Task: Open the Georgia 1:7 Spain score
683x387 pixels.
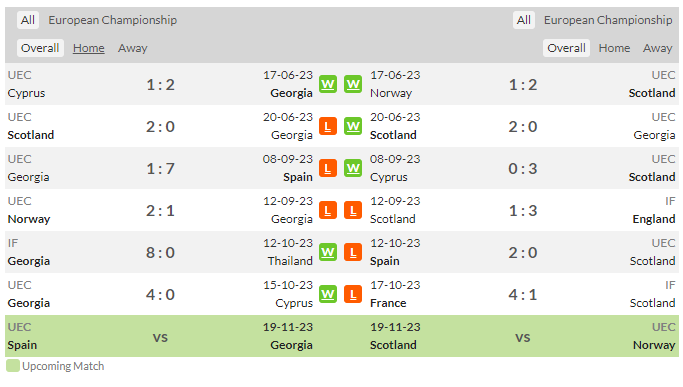Action: click(x=160, y=169)
